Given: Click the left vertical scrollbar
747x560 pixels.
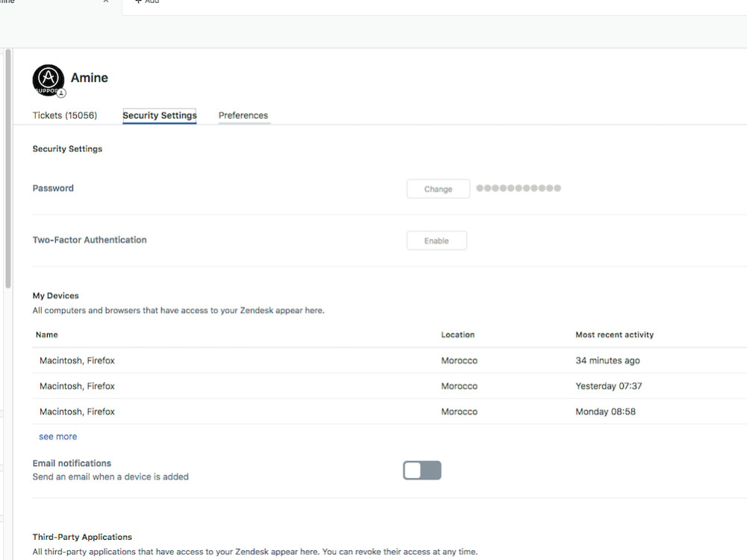Looking at the screenshot, I should (7, 169).
